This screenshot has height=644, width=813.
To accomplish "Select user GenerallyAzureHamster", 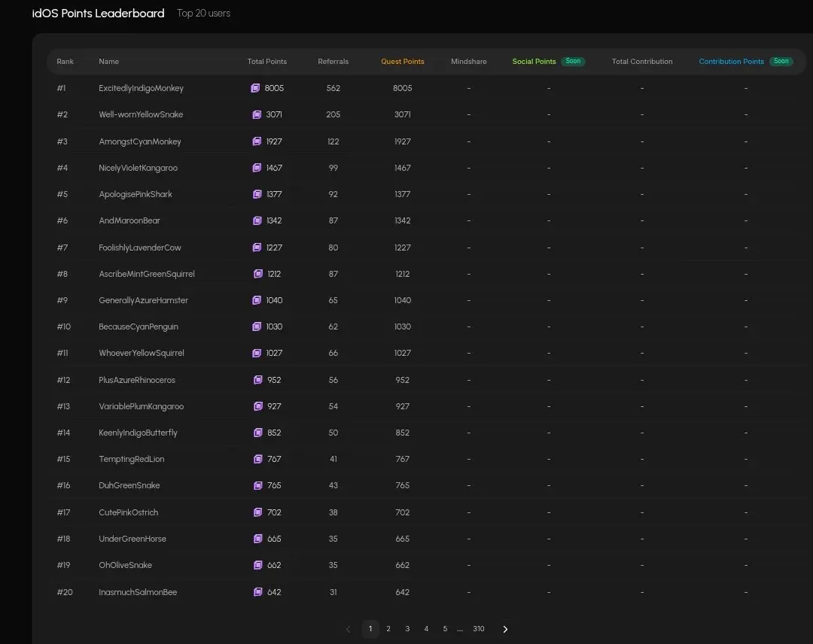I will [143, 300].
